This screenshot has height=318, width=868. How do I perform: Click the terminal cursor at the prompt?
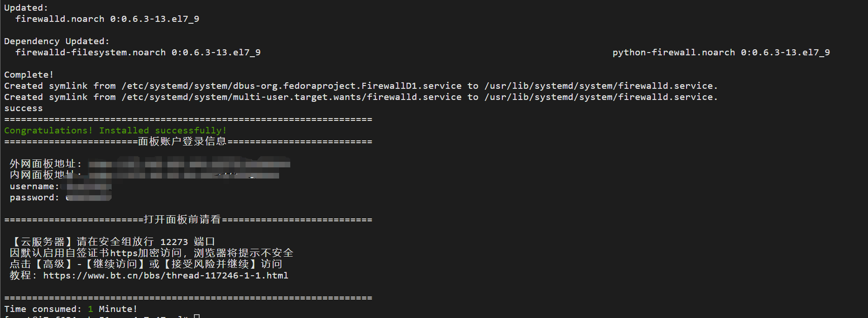[197, 316]
